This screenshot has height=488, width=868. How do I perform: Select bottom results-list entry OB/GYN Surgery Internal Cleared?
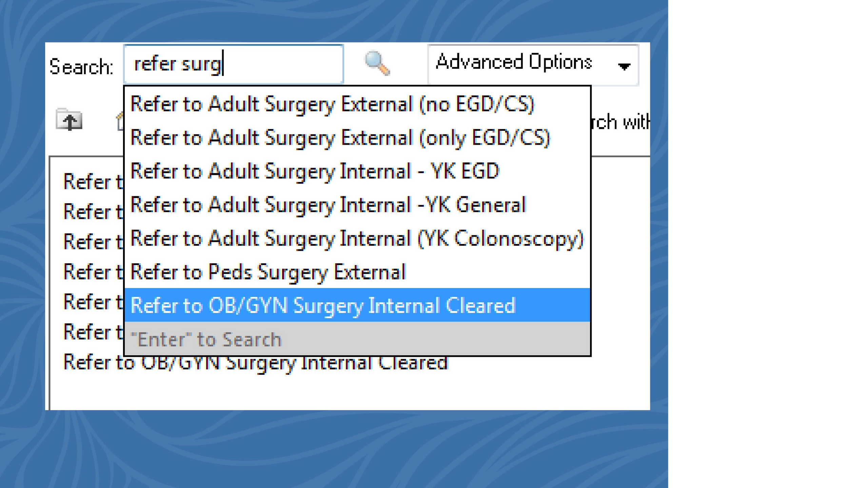(x=255, y=363)
